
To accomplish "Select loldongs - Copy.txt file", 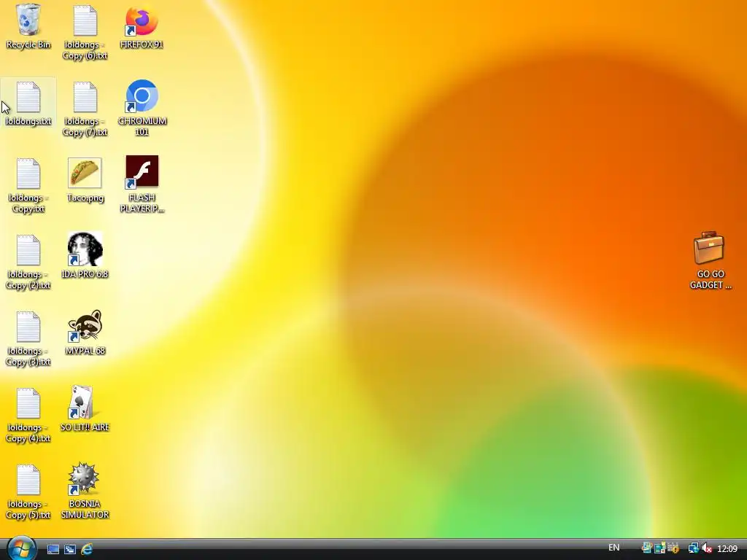I will [28, 185].
